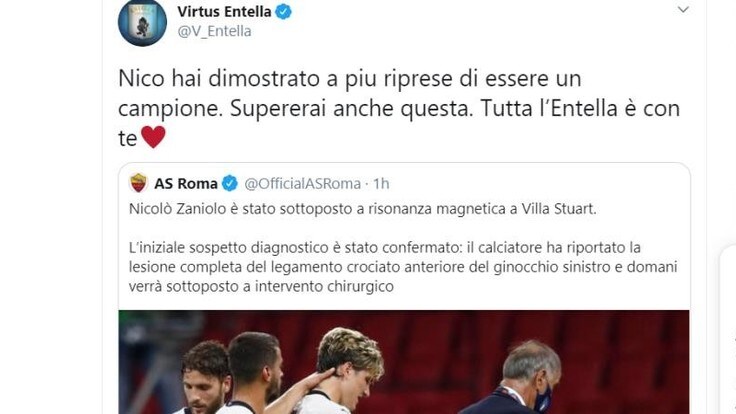Click the AS Roma verified badge
This screenshot has height=414, width=736.
click(230, 184)
